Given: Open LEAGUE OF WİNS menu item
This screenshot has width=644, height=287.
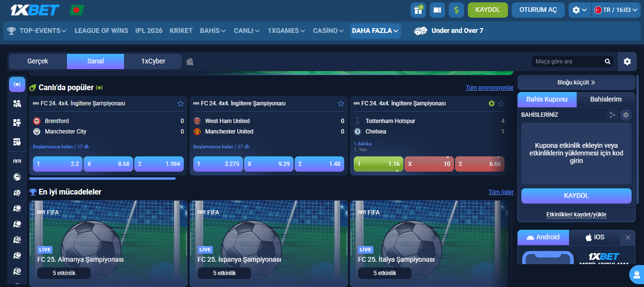Looking at the screenshot, I should tap(101, 31).
